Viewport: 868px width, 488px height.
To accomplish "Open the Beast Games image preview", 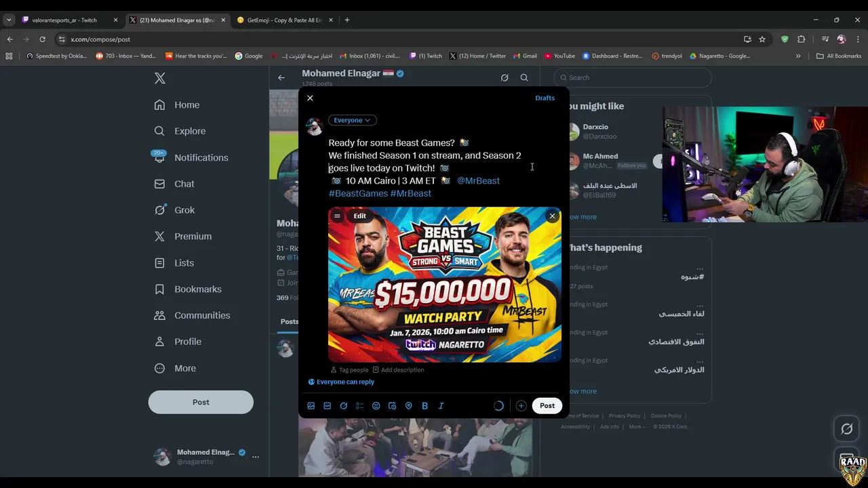I will coord(445,285).
